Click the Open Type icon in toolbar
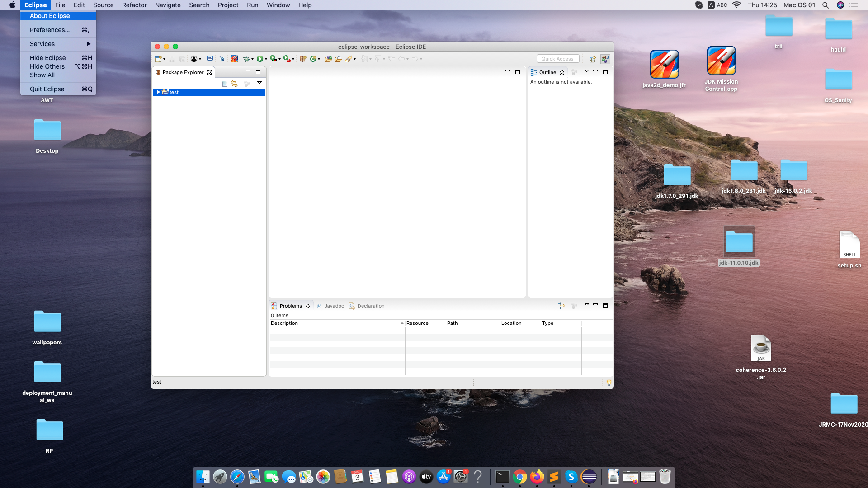Screen dimensions: 868x488 point(328,59)
